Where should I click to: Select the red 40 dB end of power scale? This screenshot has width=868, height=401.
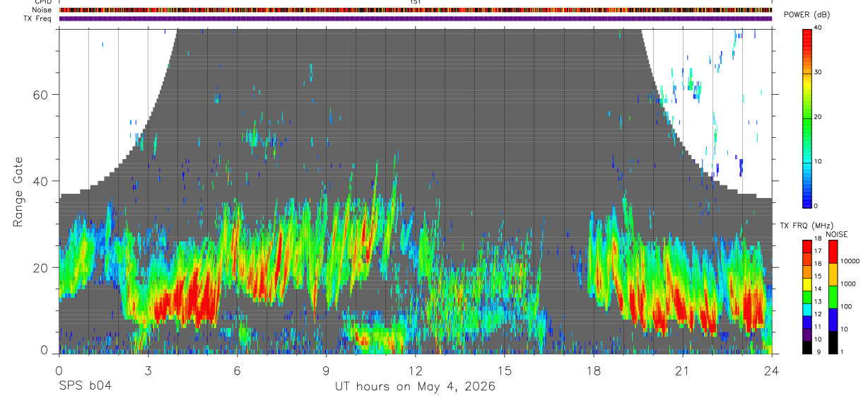click(807, 33)
